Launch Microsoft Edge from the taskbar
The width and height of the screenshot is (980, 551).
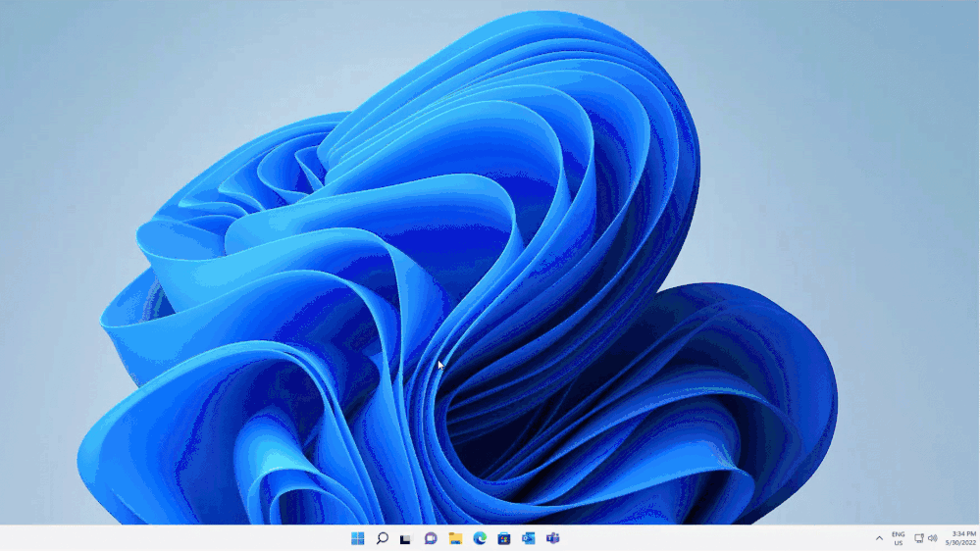pyautogui.click(x=480, y=538)
